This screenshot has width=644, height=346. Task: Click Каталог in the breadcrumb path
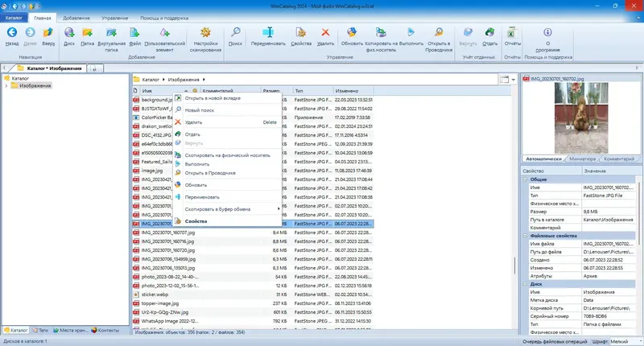[151, 80]
